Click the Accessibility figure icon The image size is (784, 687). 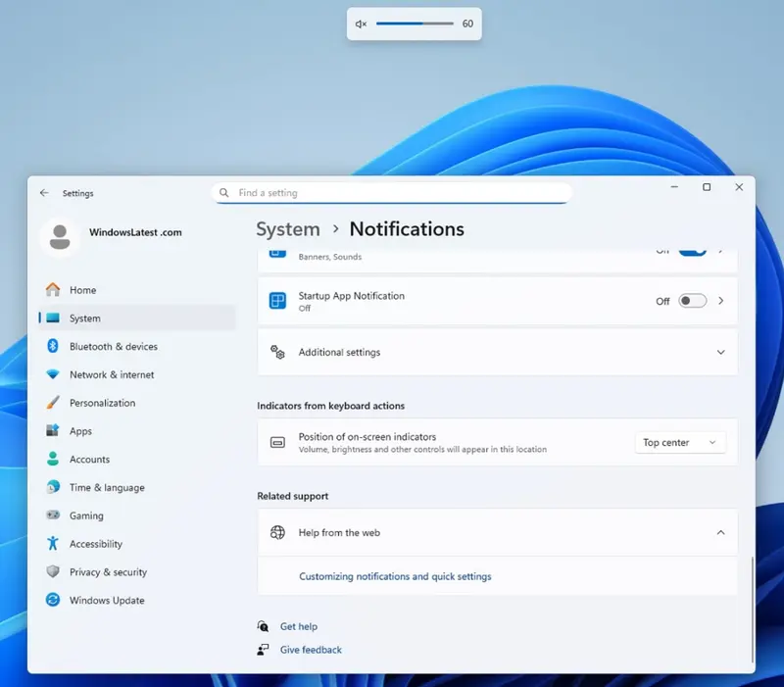tap(52, 544)
